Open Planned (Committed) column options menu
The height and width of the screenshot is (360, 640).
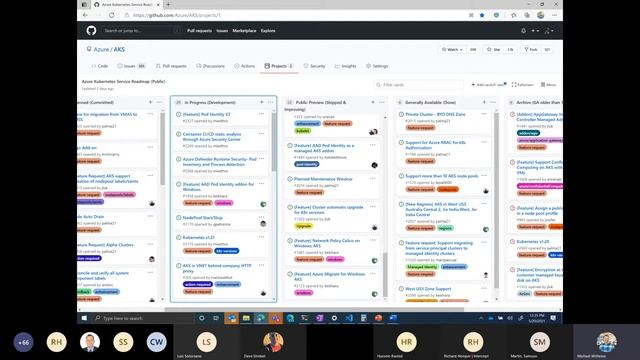(159, 102)
